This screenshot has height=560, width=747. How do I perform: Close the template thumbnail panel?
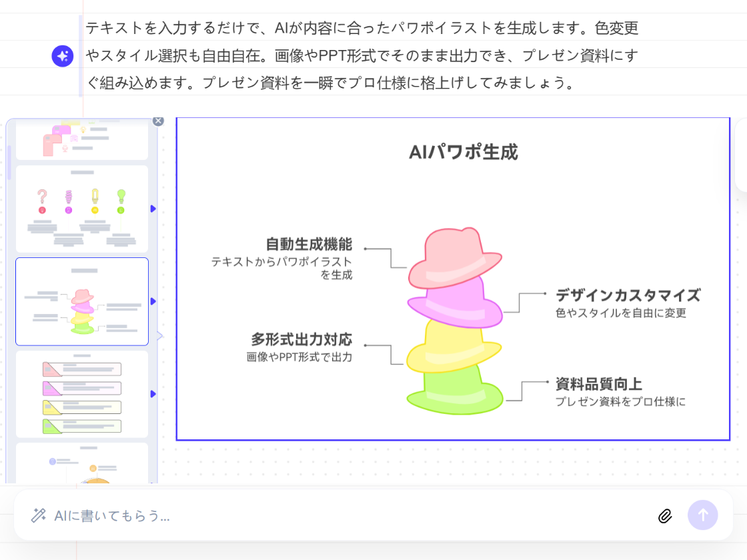click(x=158, y=121)
